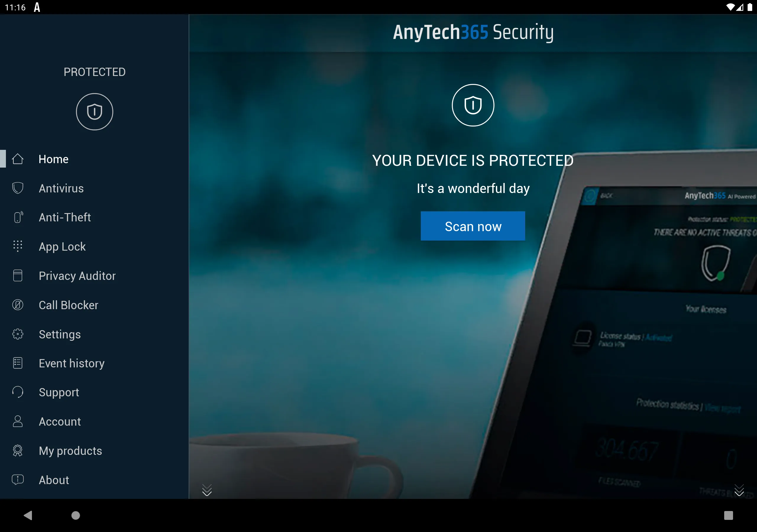The height and width of the screenshot is (532, 757).
Task: Toggle the sidebar home icon visibility
Action: (17, 158)
